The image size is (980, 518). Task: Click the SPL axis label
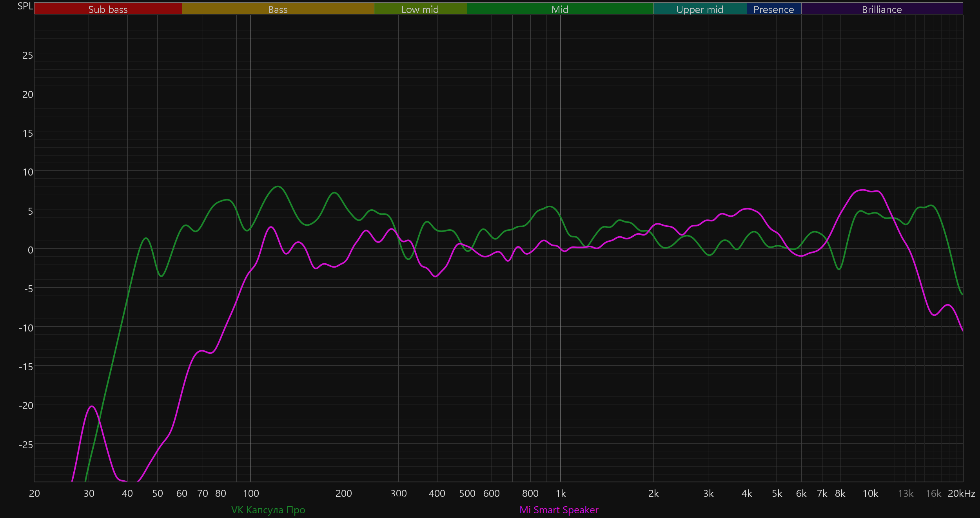(x=25, y=6)
